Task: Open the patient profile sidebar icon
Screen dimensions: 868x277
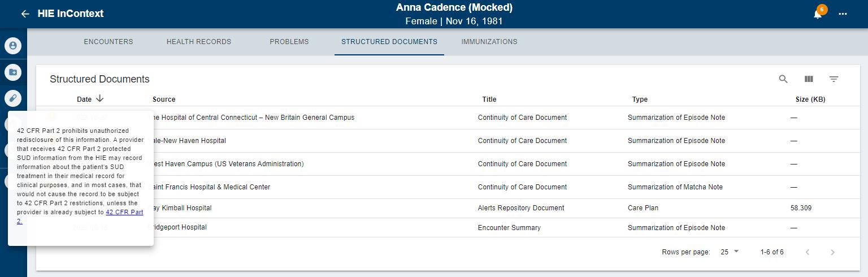Action: click(13, 46)
